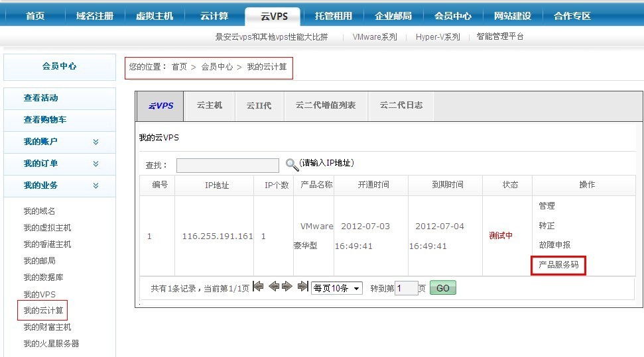Click page number jump field
This screenshot has height=357, width=644.
point(406,288)
